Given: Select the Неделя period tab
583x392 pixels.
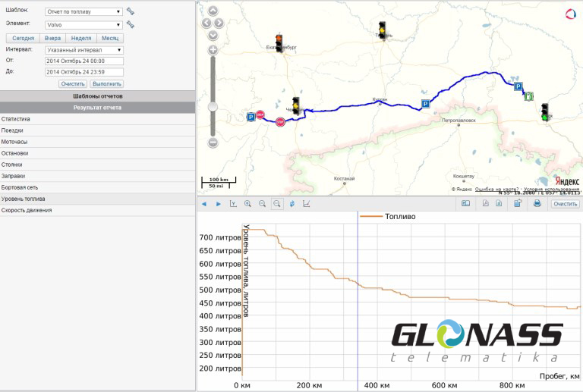Looking at the screenshot, I should (80, 37).
